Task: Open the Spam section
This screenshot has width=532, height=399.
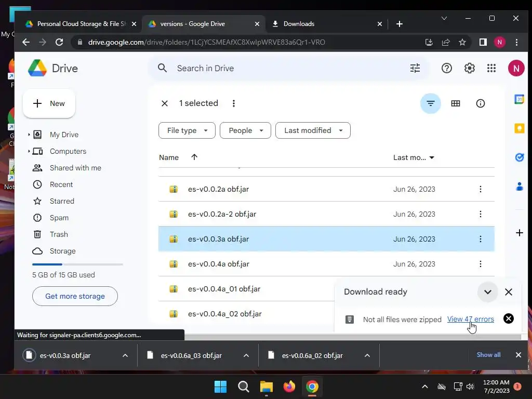Action: point(59,218)
